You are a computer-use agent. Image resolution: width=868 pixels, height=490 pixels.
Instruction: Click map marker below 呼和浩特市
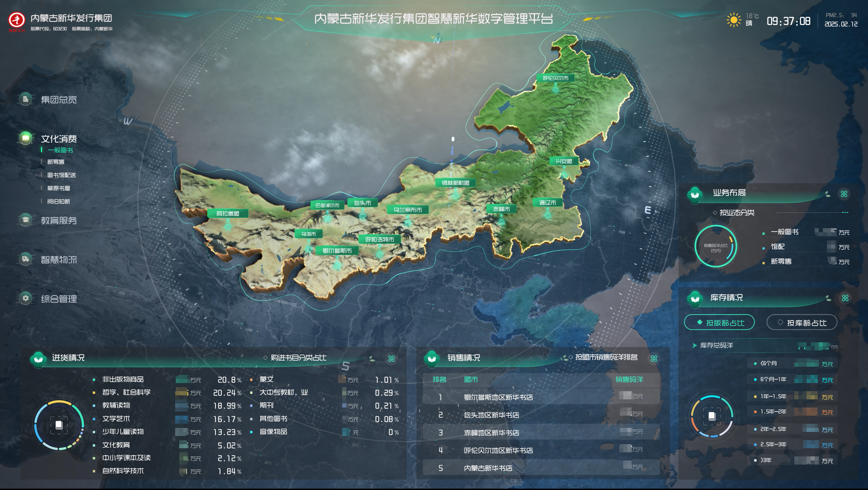coord(380,252)
